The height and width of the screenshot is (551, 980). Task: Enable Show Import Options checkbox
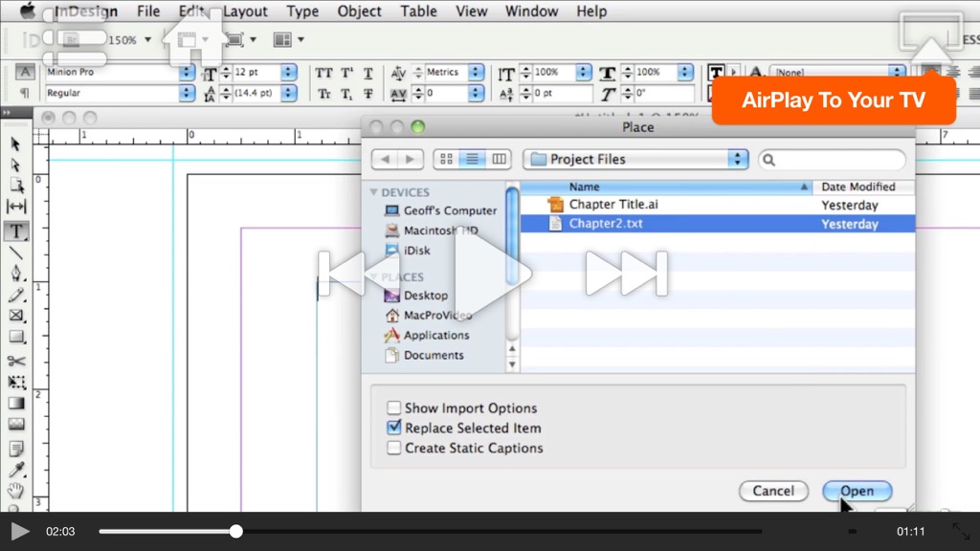coord(393,408)
